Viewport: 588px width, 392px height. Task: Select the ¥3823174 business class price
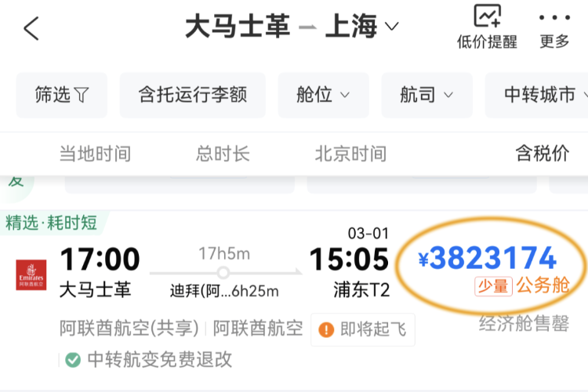pyautogui.click(x=487, y=258)
